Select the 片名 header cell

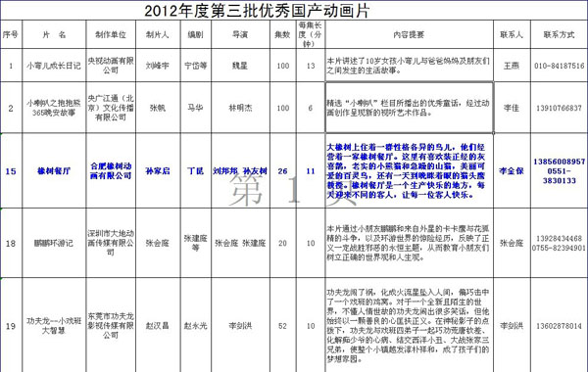click(54, 34)
